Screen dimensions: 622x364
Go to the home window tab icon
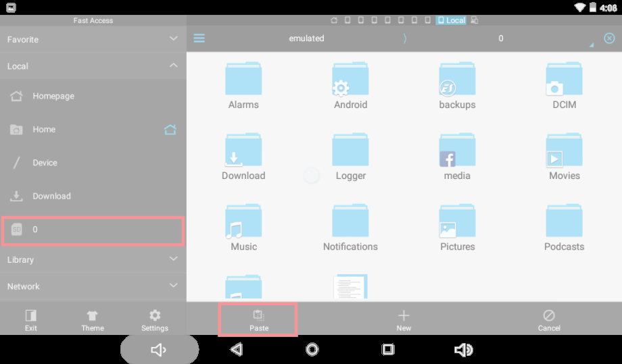(x=334, y=20)
